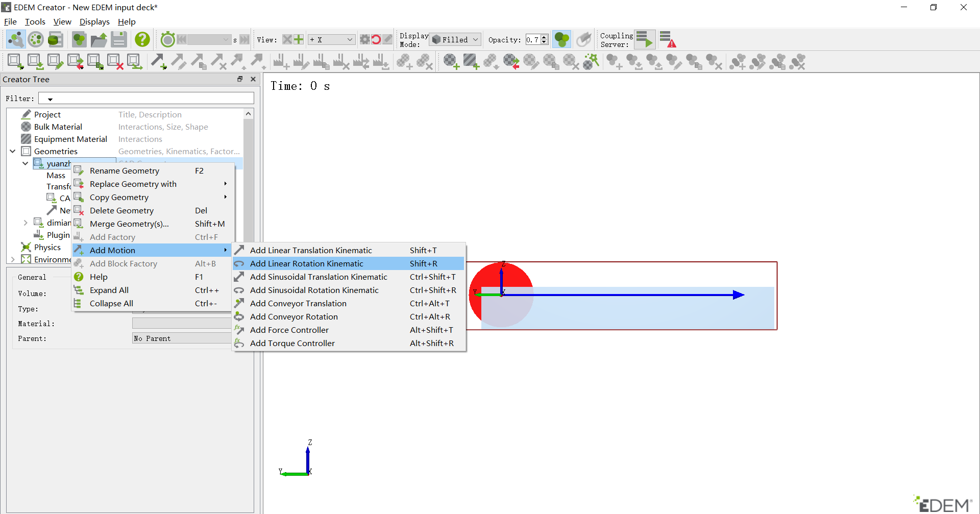Select Add Motion in context menu
Image resolution: width=980 pixels, height=514 pixels.
[x=153, y=250]
